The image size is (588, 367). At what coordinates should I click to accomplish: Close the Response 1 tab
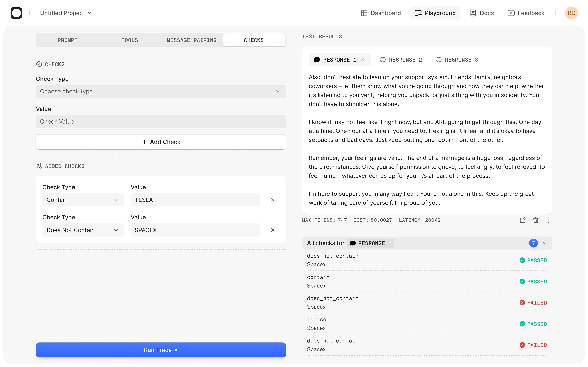point(363,60)
